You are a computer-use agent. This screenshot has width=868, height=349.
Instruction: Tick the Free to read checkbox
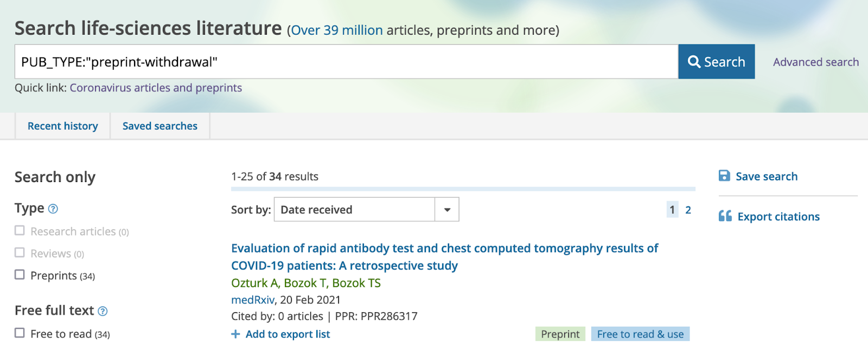click(20, 333)
